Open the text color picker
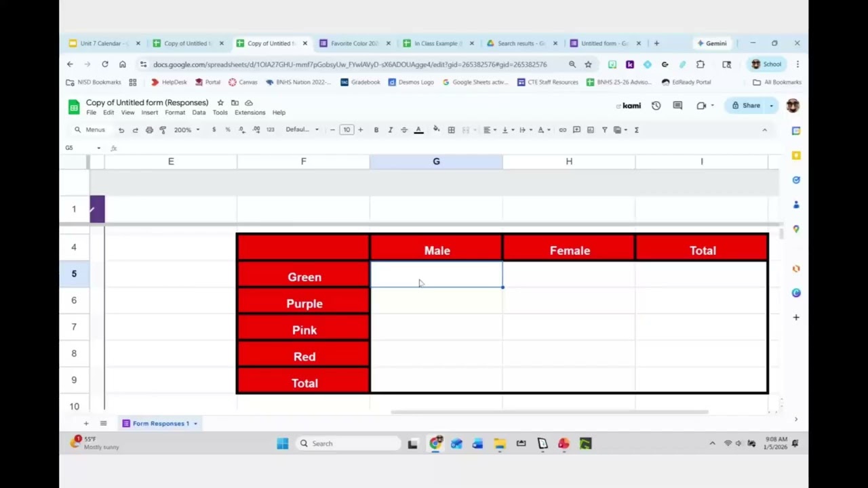 point(418,129)
